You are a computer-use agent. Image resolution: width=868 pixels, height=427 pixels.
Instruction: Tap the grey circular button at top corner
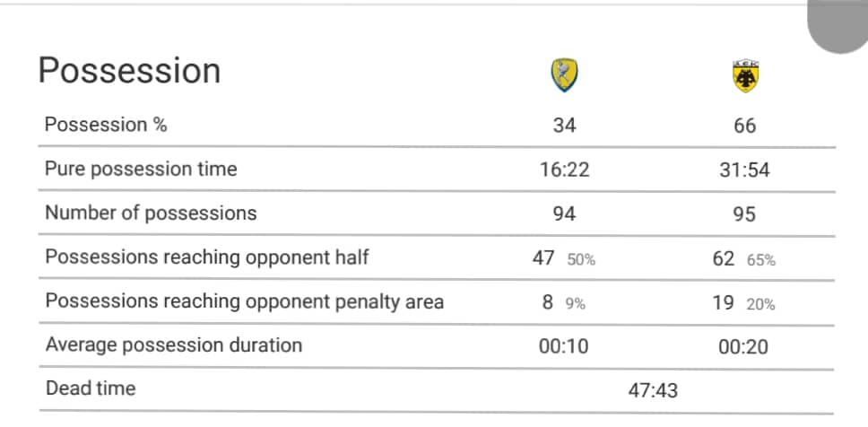[x=838, y=25]
